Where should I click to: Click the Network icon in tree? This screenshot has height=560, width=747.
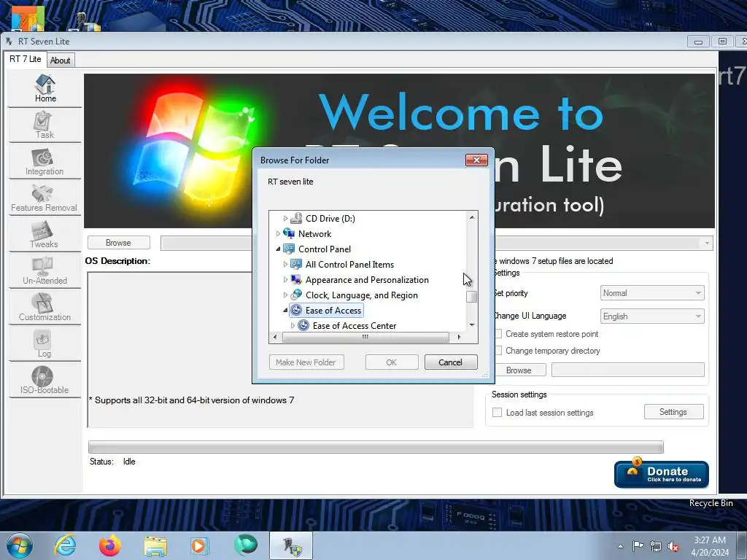289,234
